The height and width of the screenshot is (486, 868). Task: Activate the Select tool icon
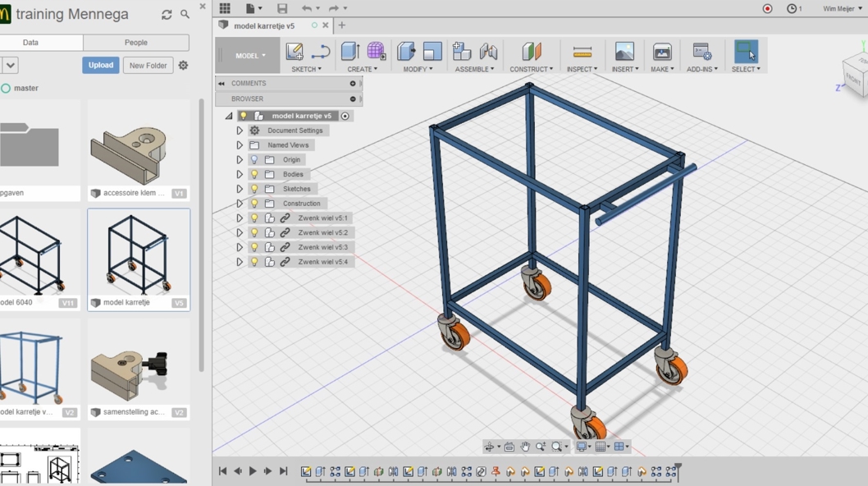coord(746,52)
